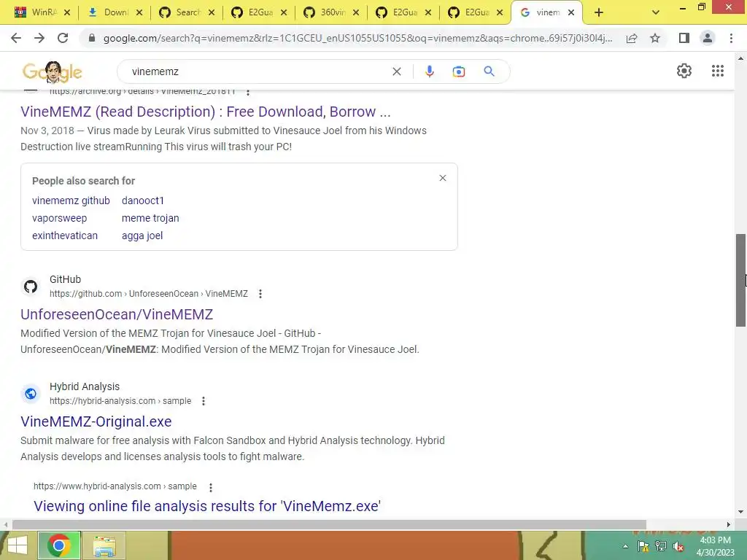
Task: Open UnforeseenOcean/VineMEMZ result
Action: pyautogui.click(x=117, y=314)
